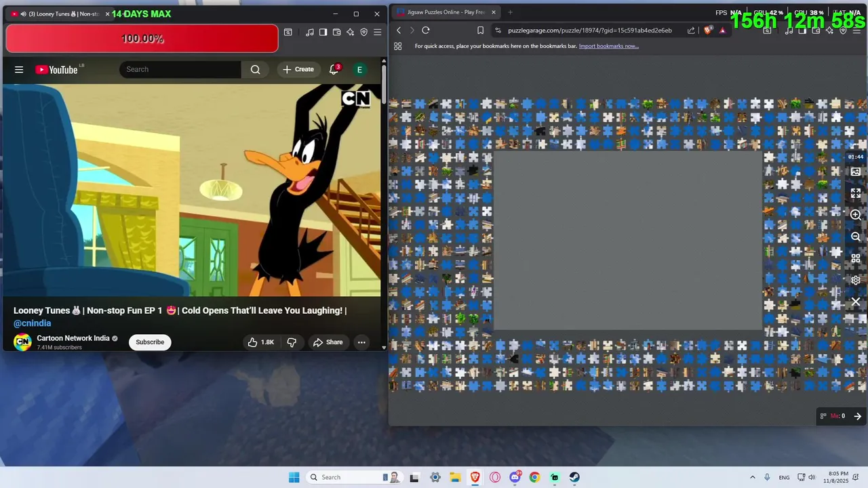This screenshot has height=488, width=868.
Task: Close the Looney Tunes YouTube tab
Action: coord(107,14)
